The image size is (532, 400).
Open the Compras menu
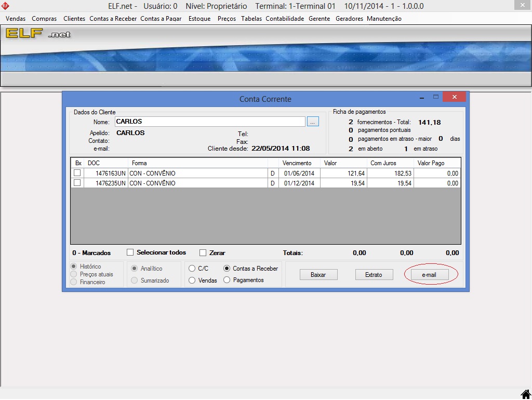[44, 19]
